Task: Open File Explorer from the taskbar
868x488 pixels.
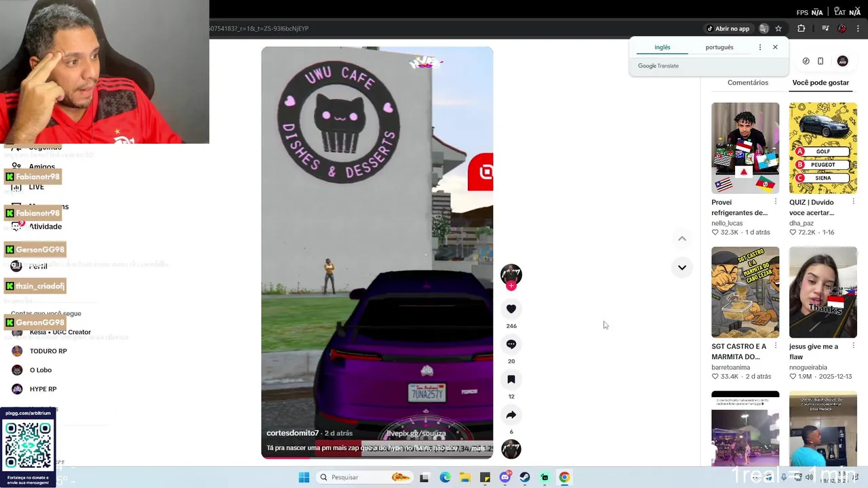Action: click(465, 477)
